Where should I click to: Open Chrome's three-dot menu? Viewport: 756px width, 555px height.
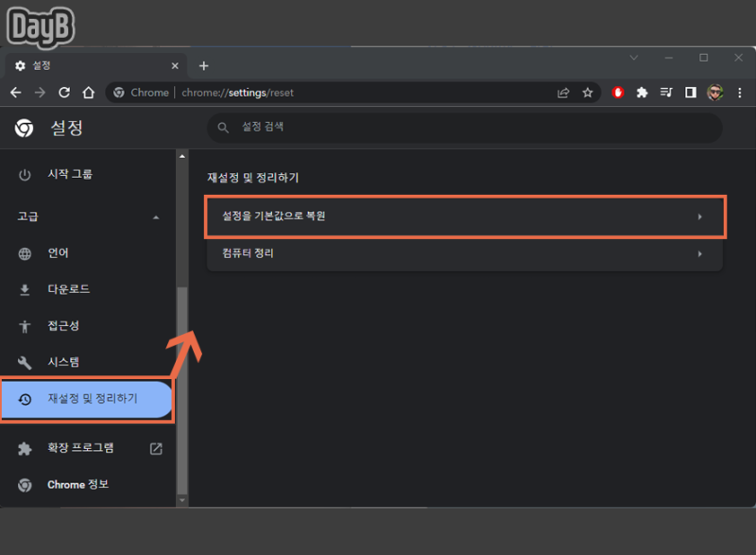pos(740,93)
